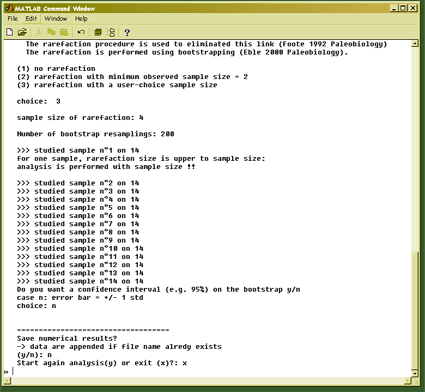Click 'Start again analysis(y) or exit (x)?' line
This screenshot has height=392, width=425.
[102, 363]
